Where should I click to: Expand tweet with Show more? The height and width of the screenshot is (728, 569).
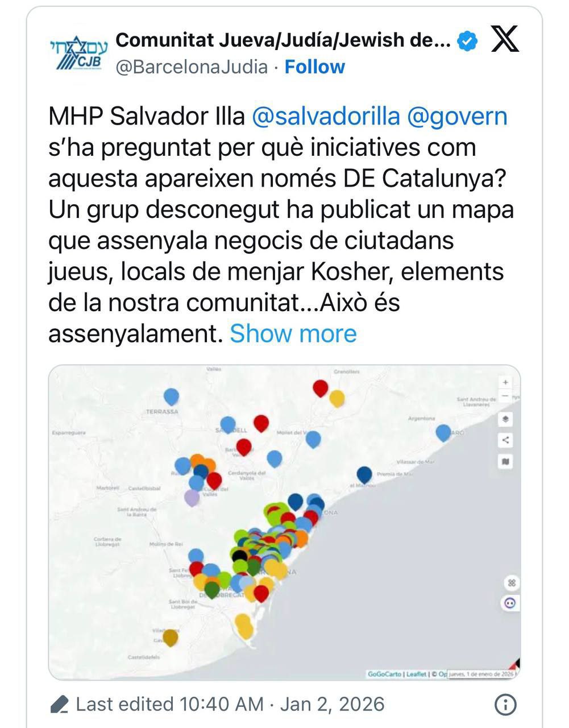coord(293,334)
